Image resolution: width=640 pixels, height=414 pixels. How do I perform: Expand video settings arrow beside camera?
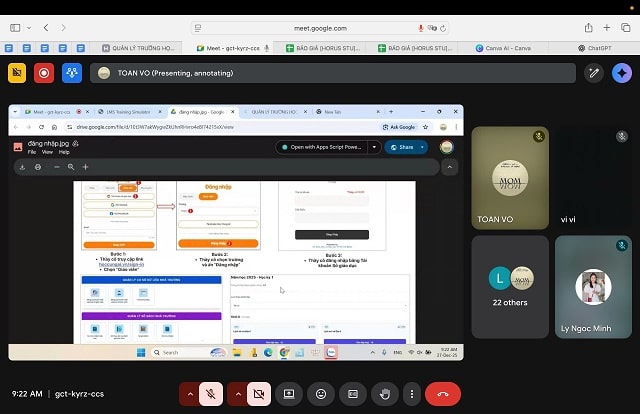[236, 394]
